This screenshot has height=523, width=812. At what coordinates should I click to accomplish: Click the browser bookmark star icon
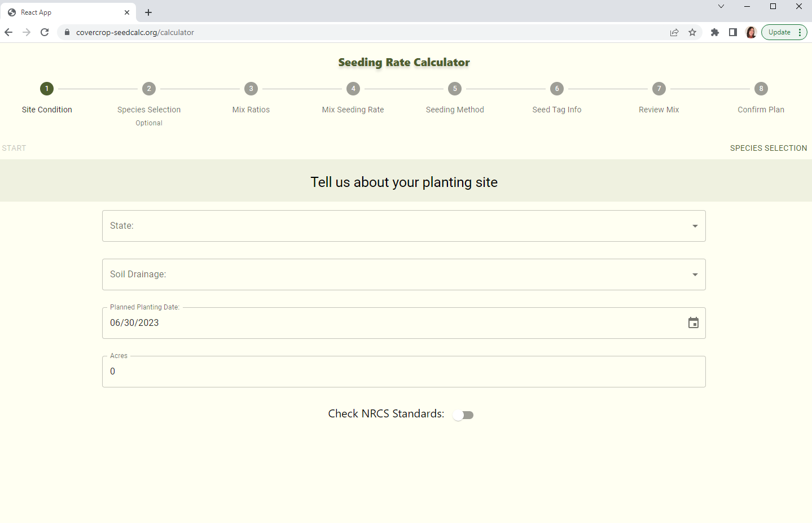pyautogui.click(x=692, y=32)
